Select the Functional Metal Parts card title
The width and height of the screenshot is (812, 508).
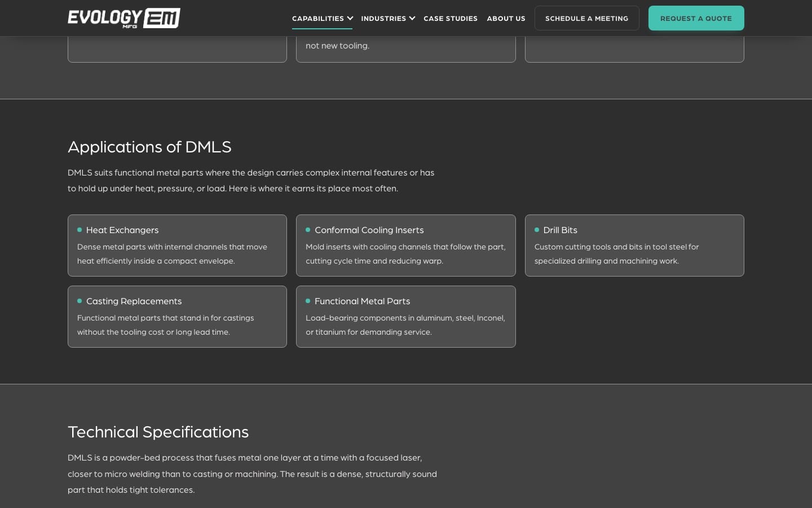[362, 301]
